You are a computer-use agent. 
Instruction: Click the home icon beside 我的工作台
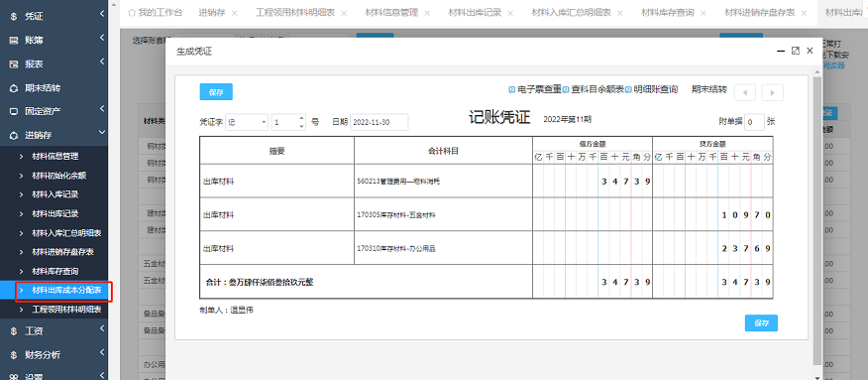click(132, 12)
